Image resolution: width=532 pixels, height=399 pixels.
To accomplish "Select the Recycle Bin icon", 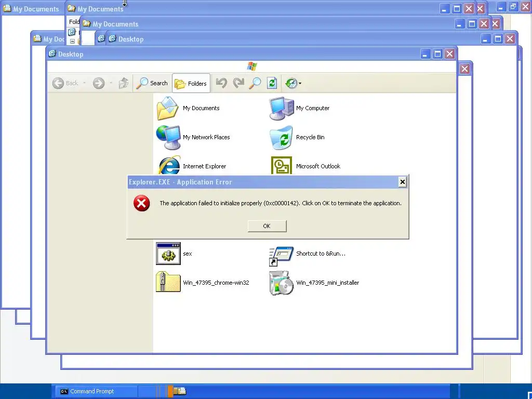I will [281, 137].
